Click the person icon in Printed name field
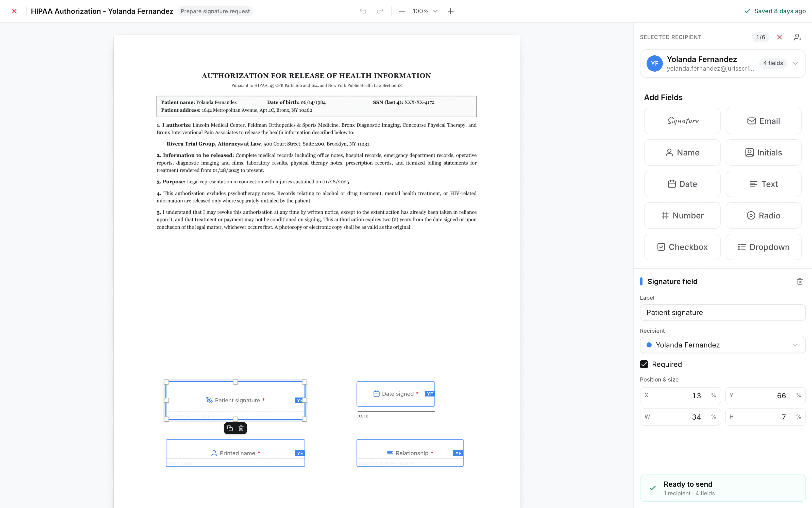812x508 pixels. (214, 453)
